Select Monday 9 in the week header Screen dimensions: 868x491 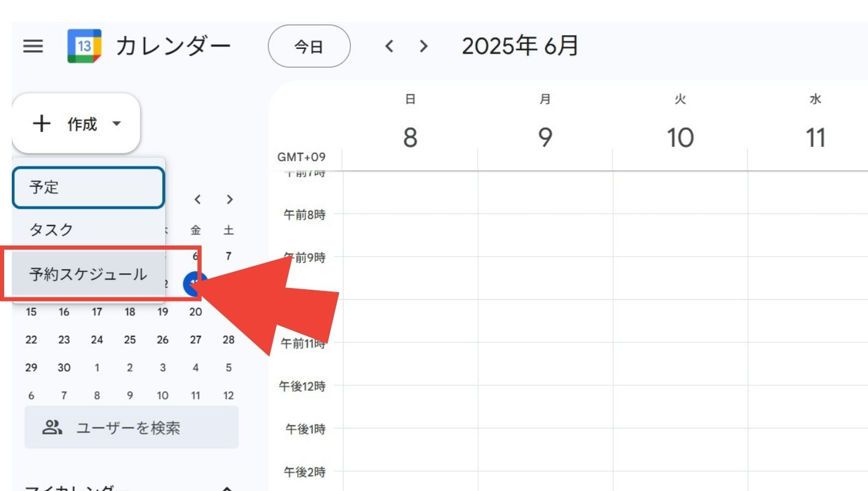[545, 138]
